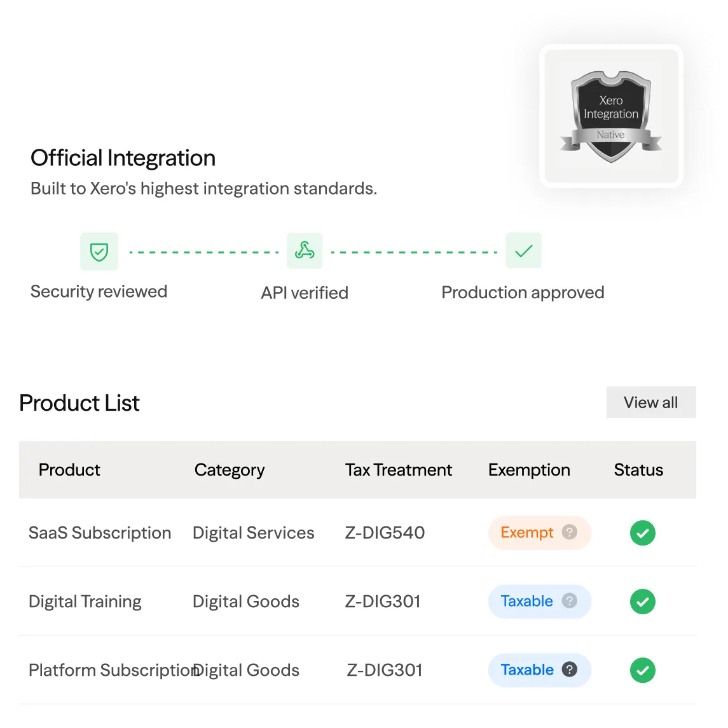
Task: Click the API verified webhook icon
Action: (x=305, y=251)
